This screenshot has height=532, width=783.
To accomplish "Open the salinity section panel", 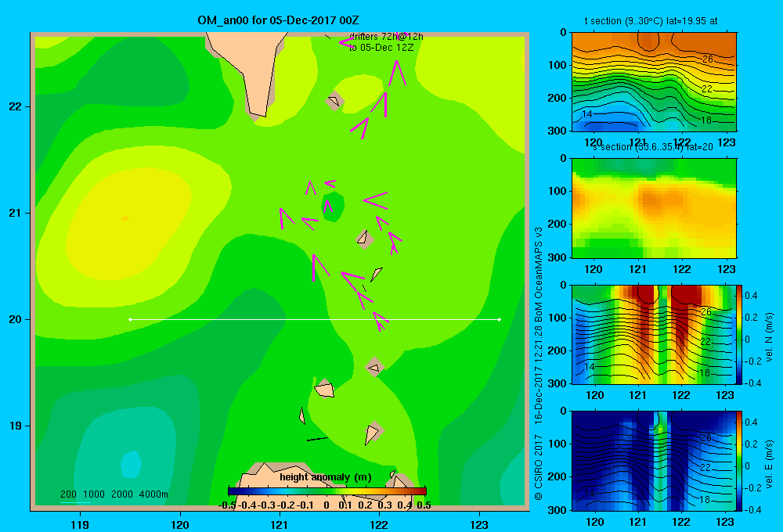I will point(654,208).
